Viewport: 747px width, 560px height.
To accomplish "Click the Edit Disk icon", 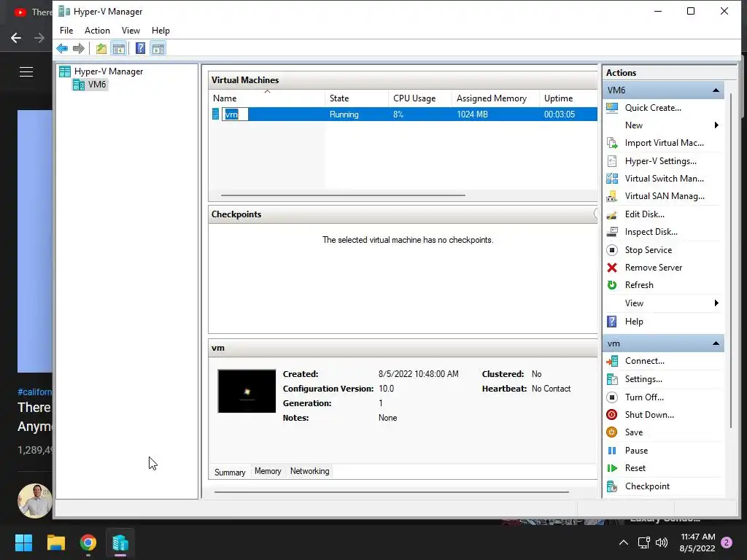I will click(612, 214).
